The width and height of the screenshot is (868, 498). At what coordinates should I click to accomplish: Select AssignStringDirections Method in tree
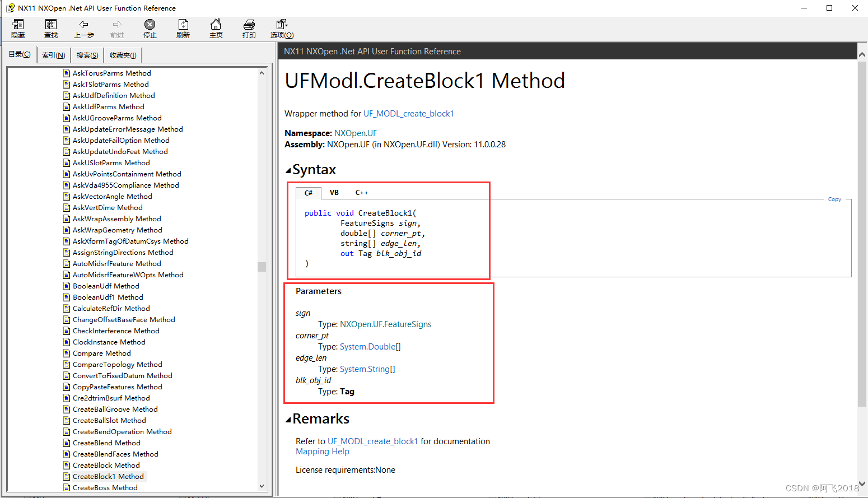coord(123,253)
